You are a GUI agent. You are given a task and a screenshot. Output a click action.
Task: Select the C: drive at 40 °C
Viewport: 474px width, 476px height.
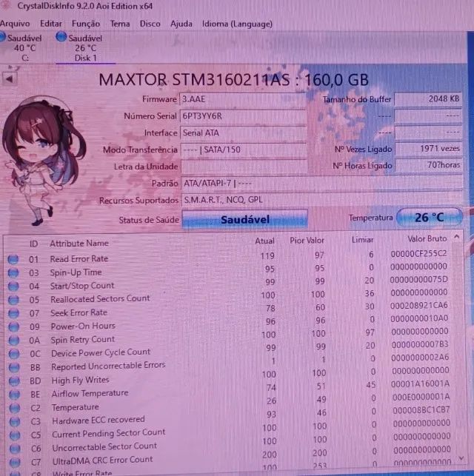coord(23,47)
